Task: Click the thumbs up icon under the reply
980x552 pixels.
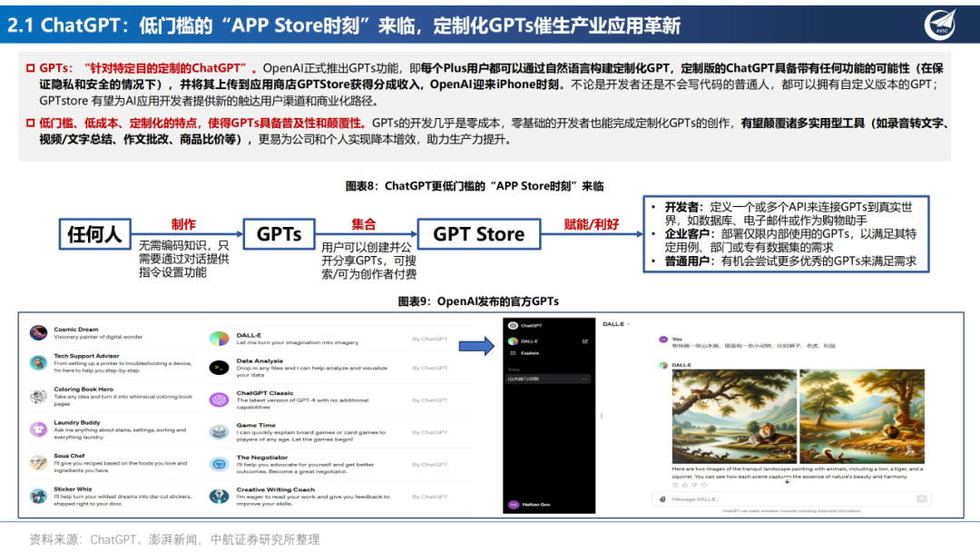Action: [685, 485]
